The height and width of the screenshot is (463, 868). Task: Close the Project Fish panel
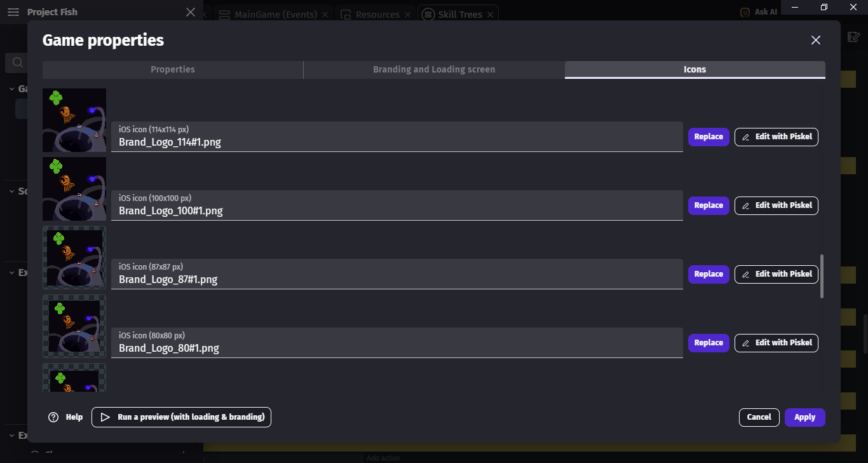pos(191,12)
